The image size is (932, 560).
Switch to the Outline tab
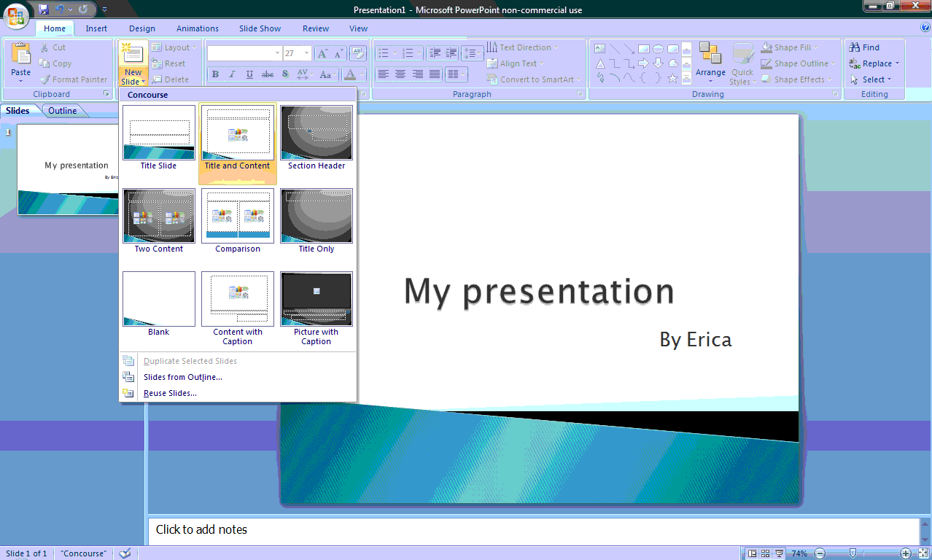(63, 110)
